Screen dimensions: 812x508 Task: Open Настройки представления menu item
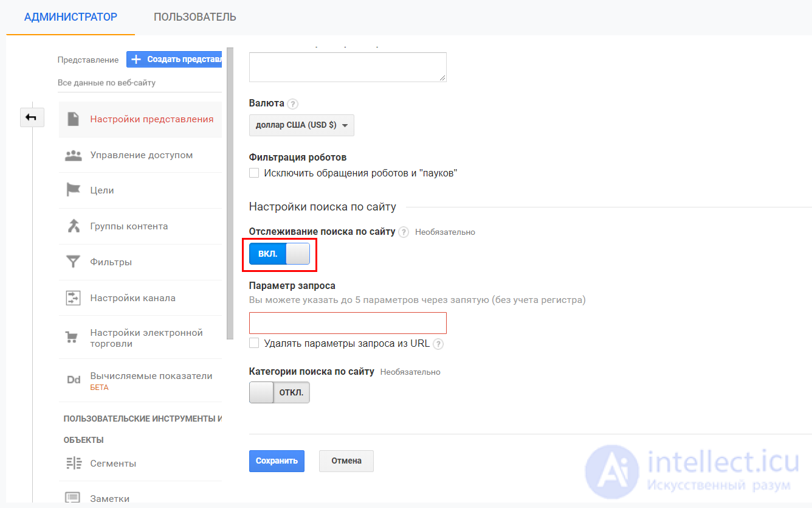[x=140, y=119]
